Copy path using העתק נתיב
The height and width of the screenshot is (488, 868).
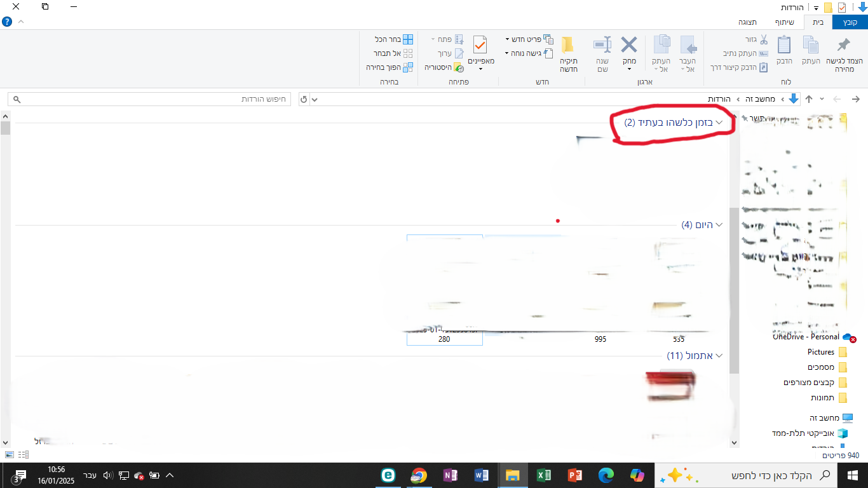[x=746, y=53]
